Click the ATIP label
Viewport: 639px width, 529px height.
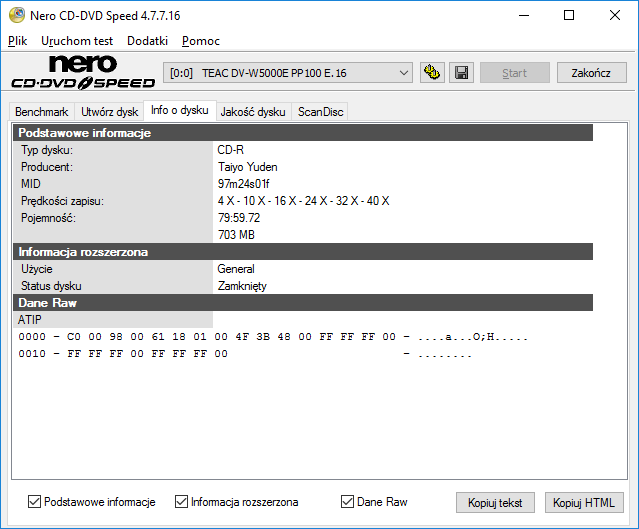[29, 320]
